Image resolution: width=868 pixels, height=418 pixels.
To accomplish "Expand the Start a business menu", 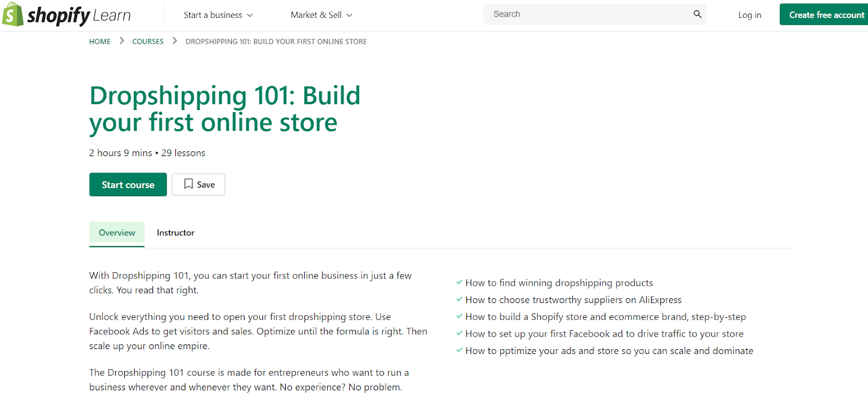I will [x=218, y=15].
